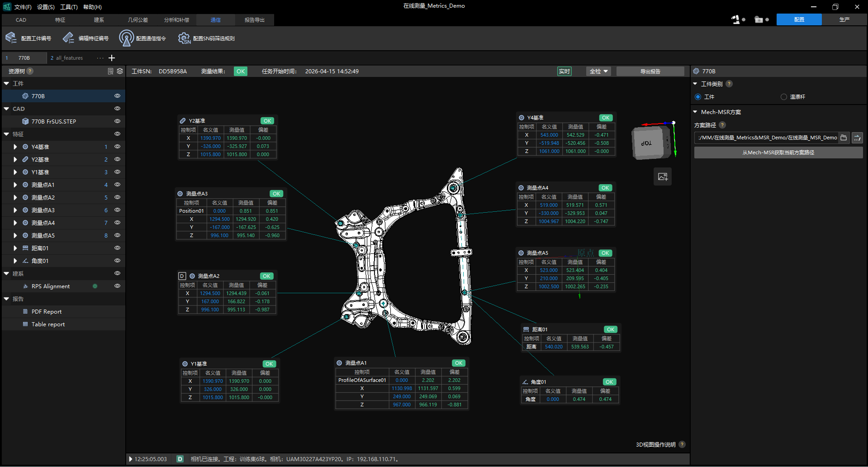Open the 全检 dropdown
Viewport: 868px width, 467px height.
click(x=598, y=71)
